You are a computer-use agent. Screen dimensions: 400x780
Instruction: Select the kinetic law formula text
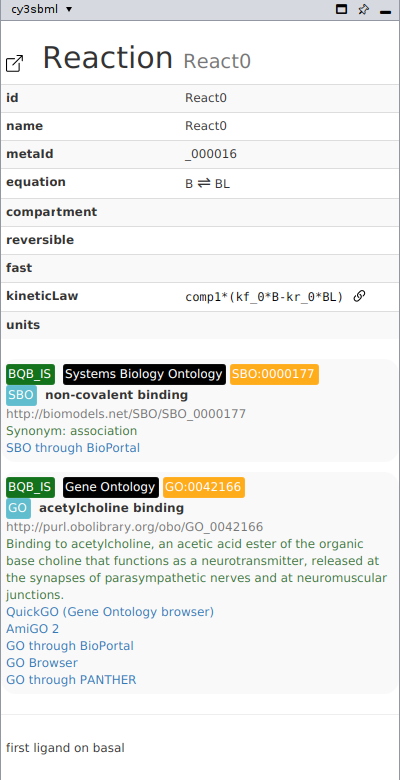[264, 297]
